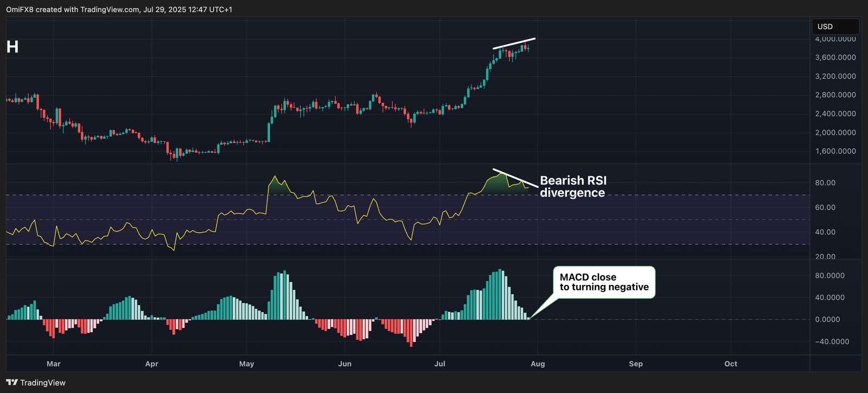The image size is (868, 393).
Task: Select the Mar label on time axis
Action: tap(54, 364)
